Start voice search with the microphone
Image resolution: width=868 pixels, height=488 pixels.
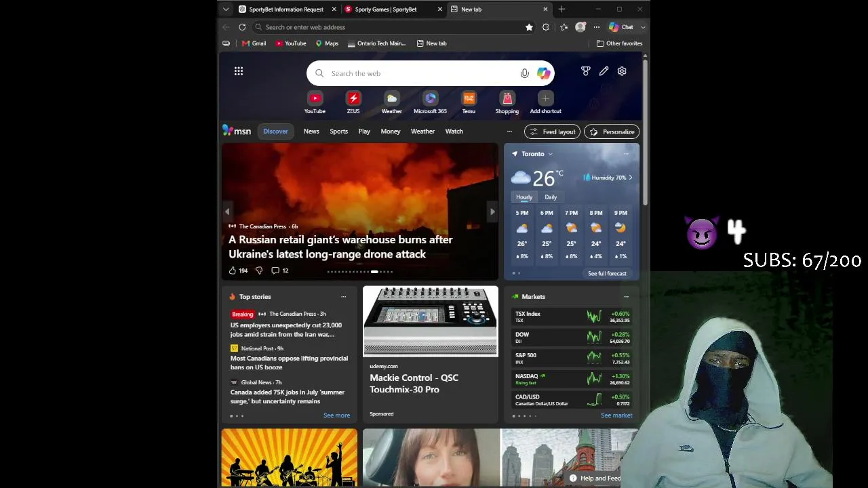524,73
